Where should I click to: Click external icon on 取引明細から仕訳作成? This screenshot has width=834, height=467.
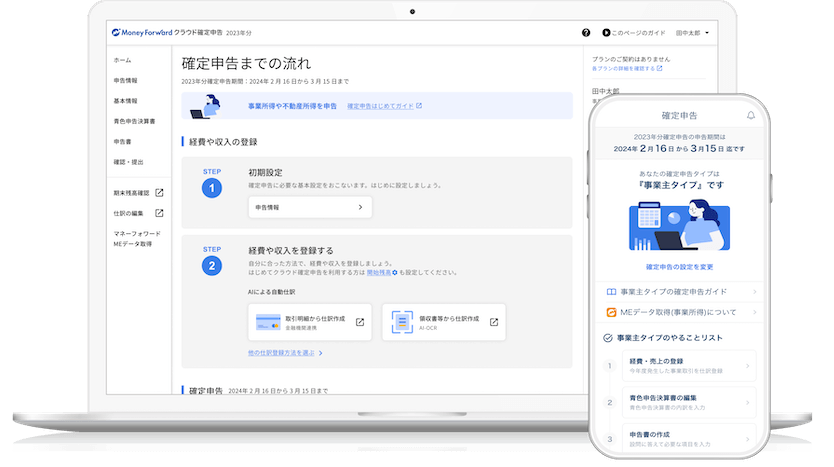360,322
